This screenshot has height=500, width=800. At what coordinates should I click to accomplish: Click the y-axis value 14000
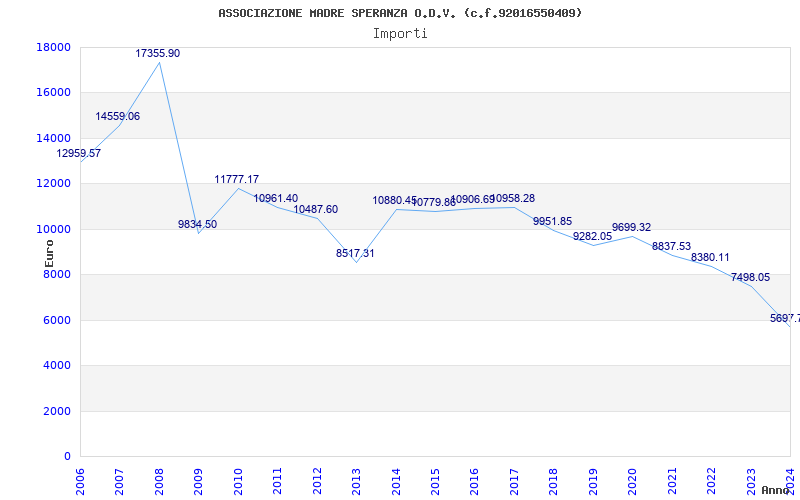point(54,138)
